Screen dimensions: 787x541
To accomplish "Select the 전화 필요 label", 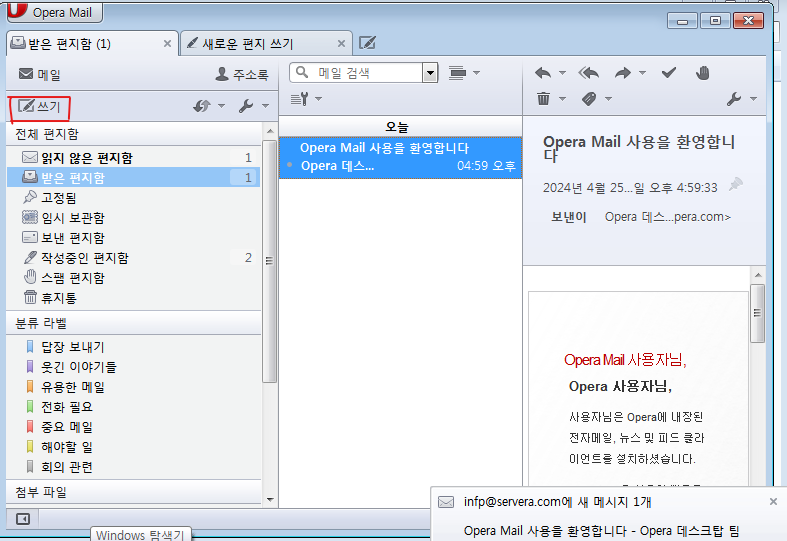I will 134,407.
